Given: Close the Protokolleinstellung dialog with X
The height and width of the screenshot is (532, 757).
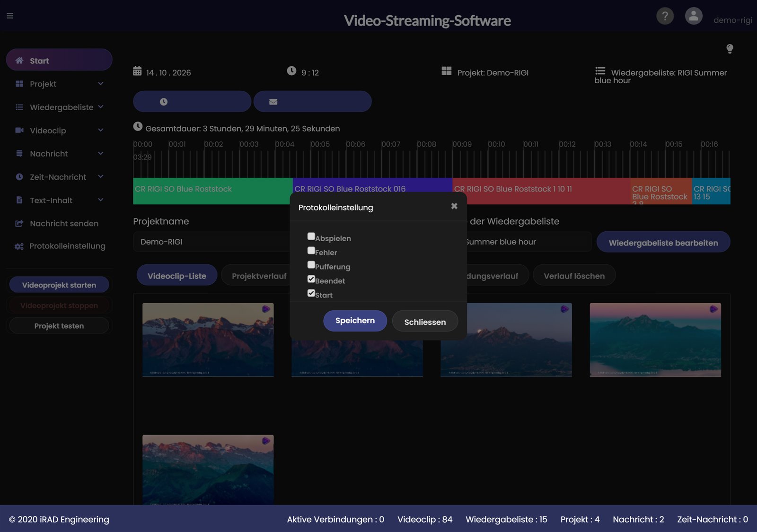Looking at the screenshot, I should coord(454,206).
